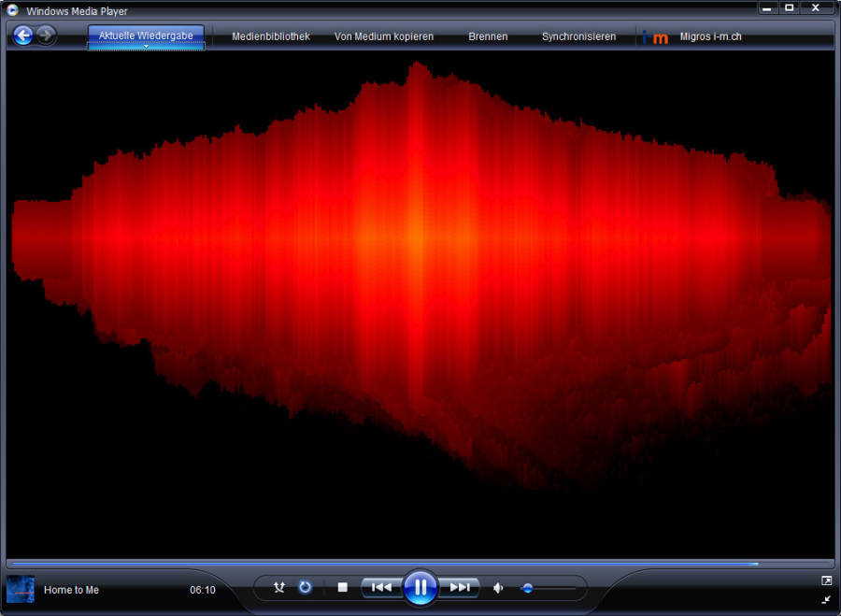Skip to the next track
Screen dimensions: 841x616
[x=460, y=587]
